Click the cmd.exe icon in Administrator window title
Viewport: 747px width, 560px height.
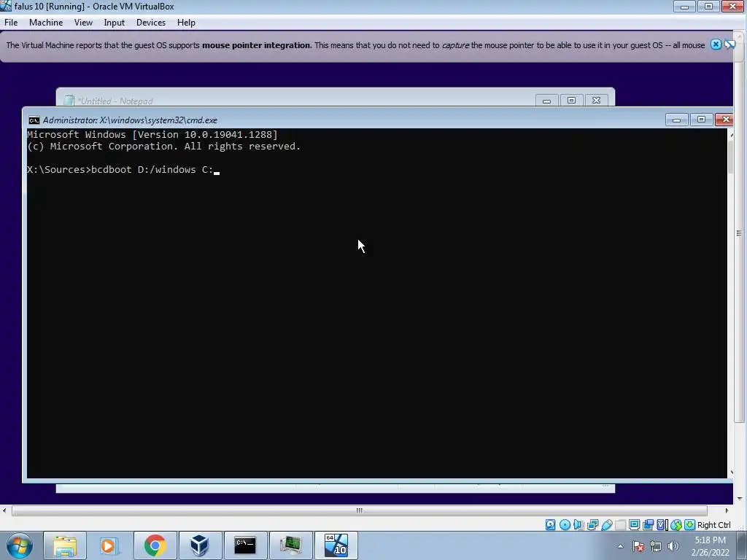click(34, 120)
